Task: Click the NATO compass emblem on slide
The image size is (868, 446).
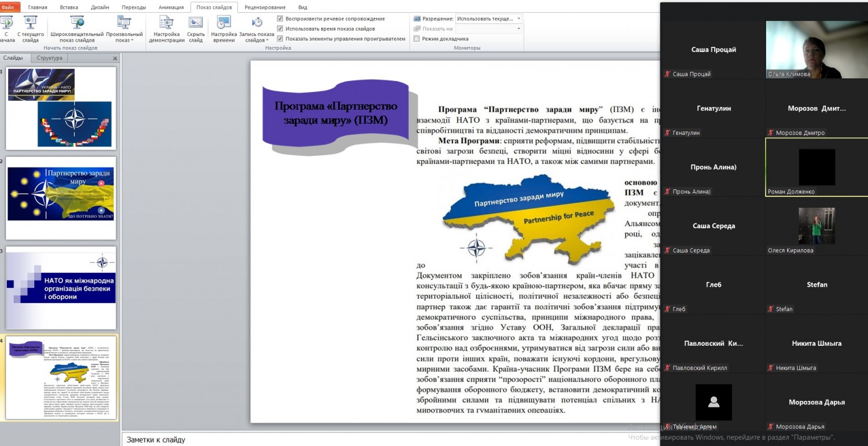Action: [476, 248]
